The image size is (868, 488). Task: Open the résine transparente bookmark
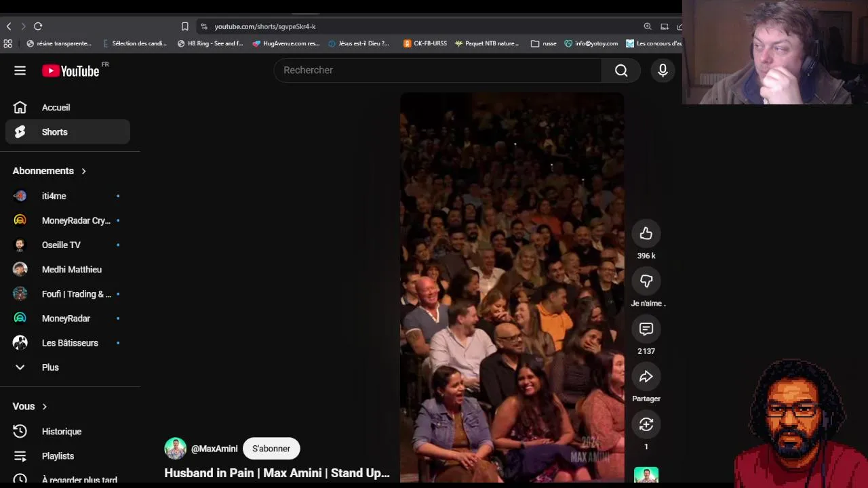pyautogui.click(x=59, y=43)
